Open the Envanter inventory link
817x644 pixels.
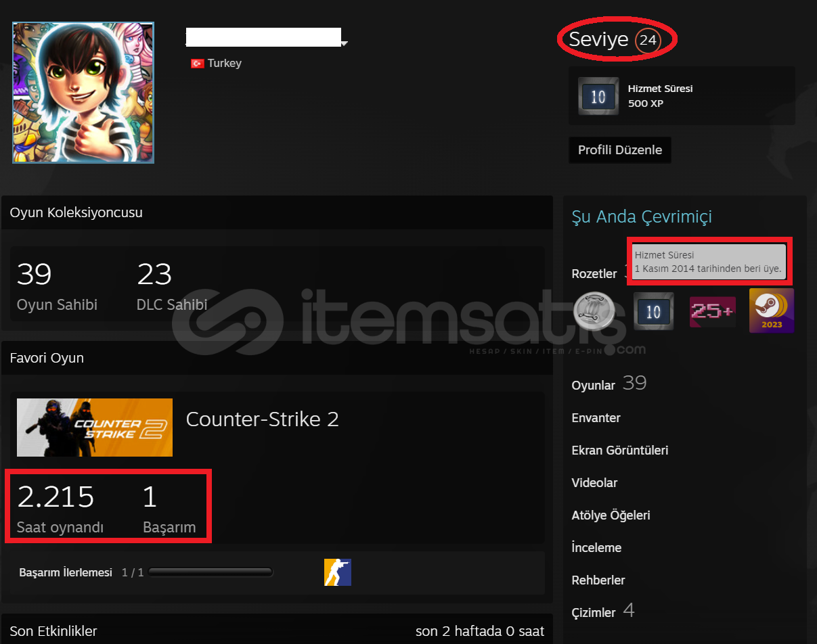coord(596,418)
